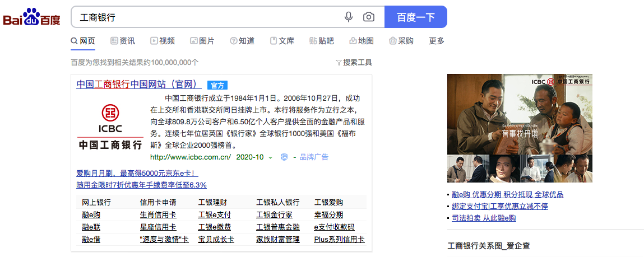Open the 工银e支付 link
This screenshot has width=644, height=257.
click(215, 214)
